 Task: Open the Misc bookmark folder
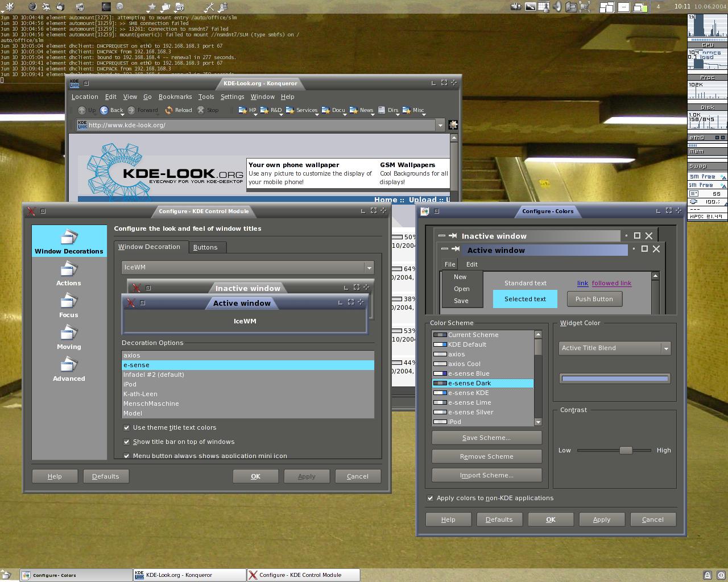[413, 110]
